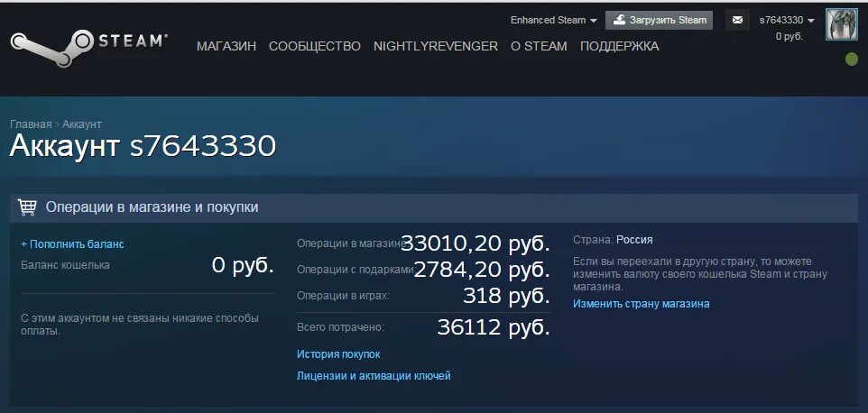Click the Баланс кошелька label
868x413 pixels.
click(65, 265)
